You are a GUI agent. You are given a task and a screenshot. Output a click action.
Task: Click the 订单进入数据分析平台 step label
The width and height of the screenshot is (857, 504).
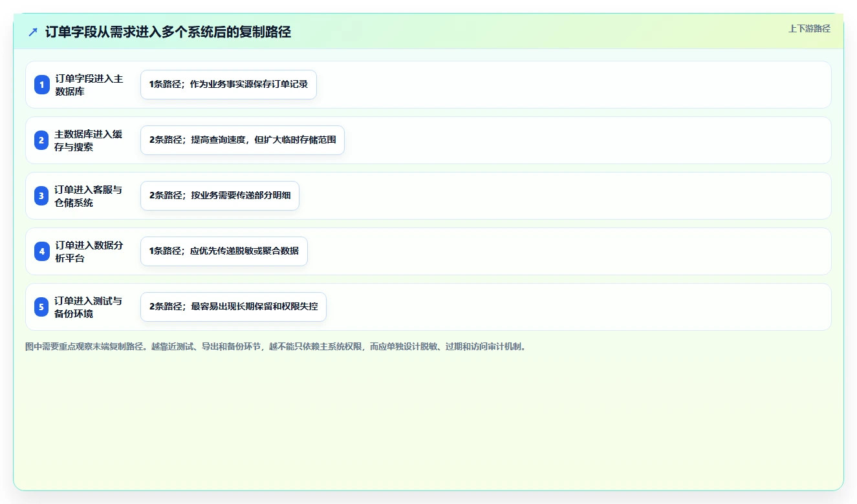89,251
